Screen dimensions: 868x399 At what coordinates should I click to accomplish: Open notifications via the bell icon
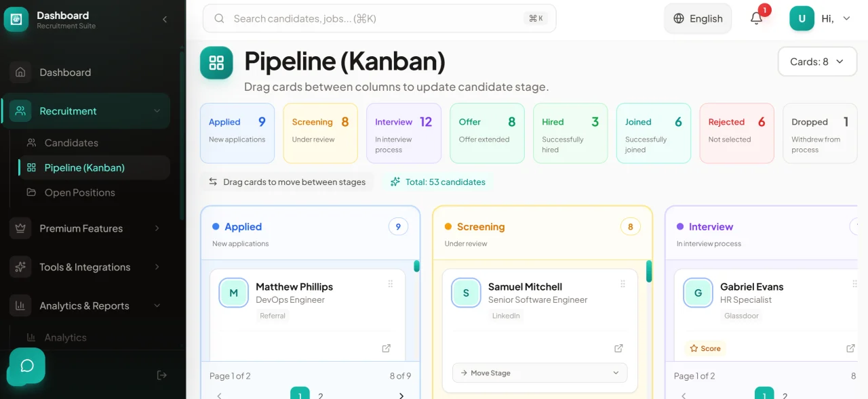757,19
